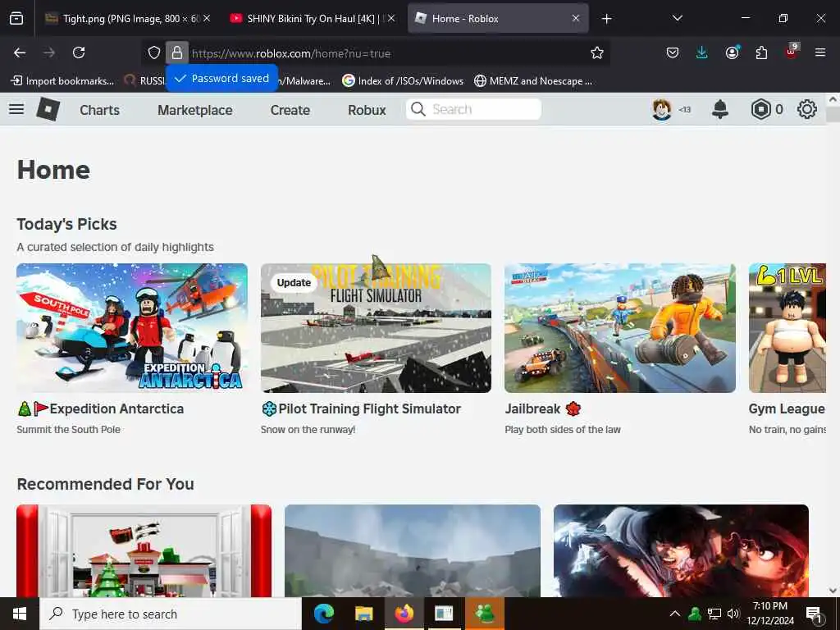This screenshot has height=630, width=840.
Task: Open the first recommended game with Christmas tree
Action: point(144,550)
